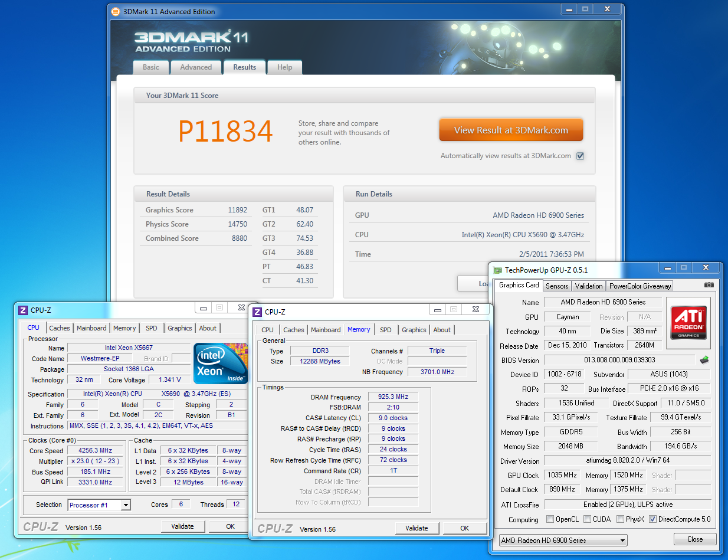Screen dimensions: 728x560
Task: Toggle the PhysX checkbox in GPU-Z
Action: pyautogui.click(x=619, y=519)
